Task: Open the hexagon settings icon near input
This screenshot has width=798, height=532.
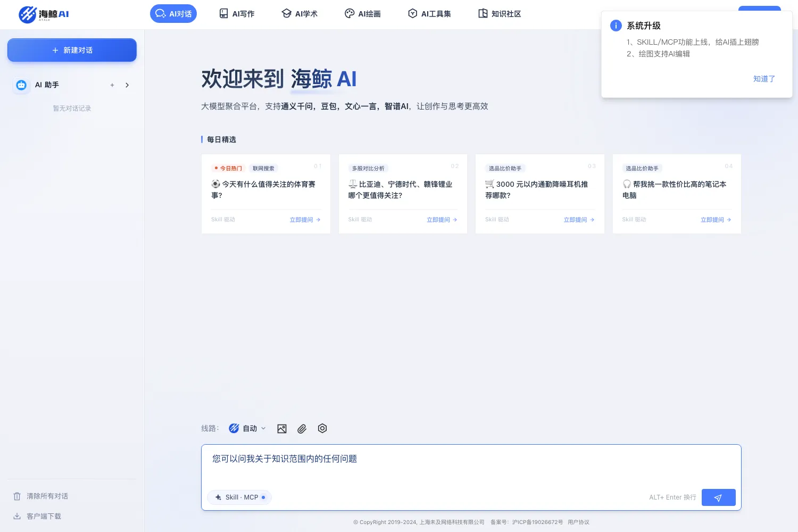Action: (322, 428)
